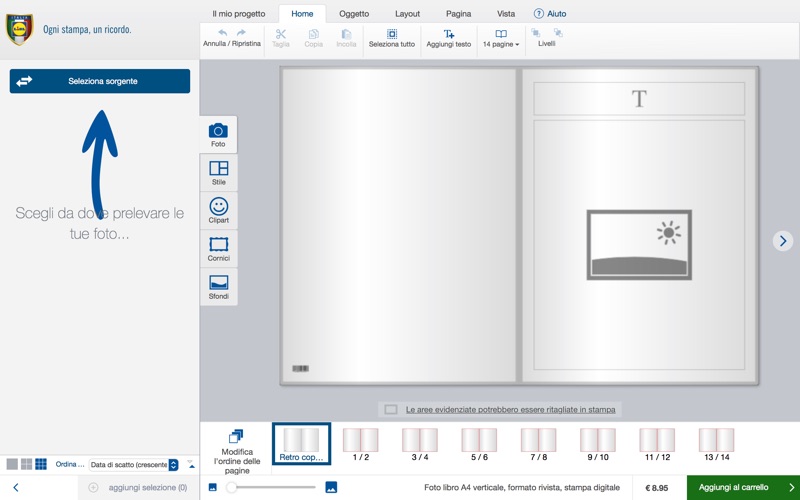
Task: Open the Oggetto tab
Action: click(354, 14)
